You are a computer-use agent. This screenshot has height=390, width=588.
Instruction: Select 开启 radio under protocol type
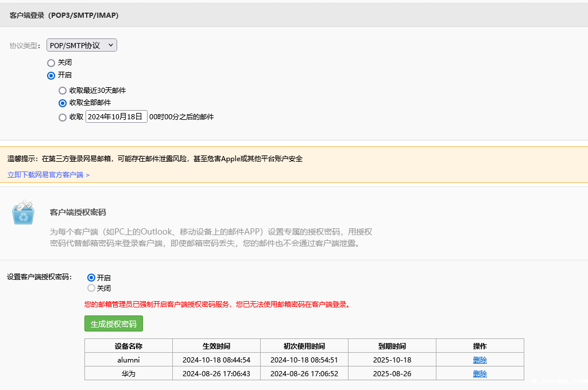click(51, 76)
